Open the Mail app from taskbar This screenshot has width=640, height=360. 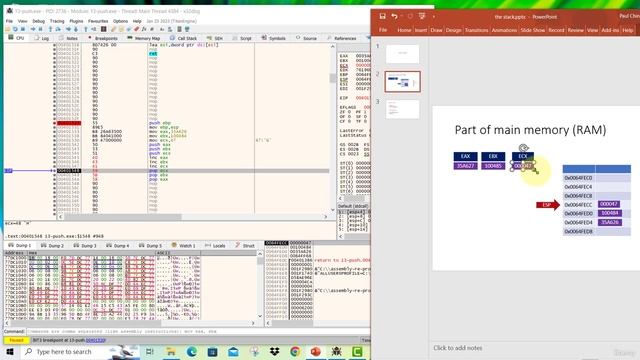[233, 352]
